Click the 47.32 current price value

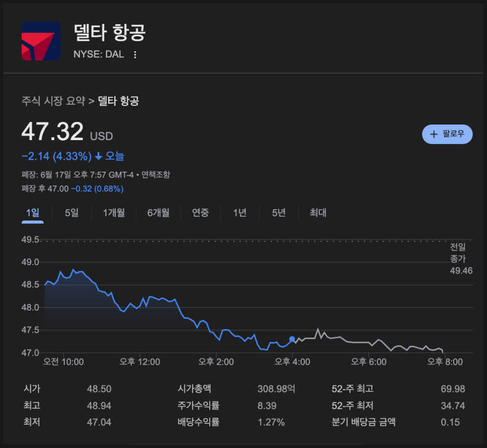point(52,132)
